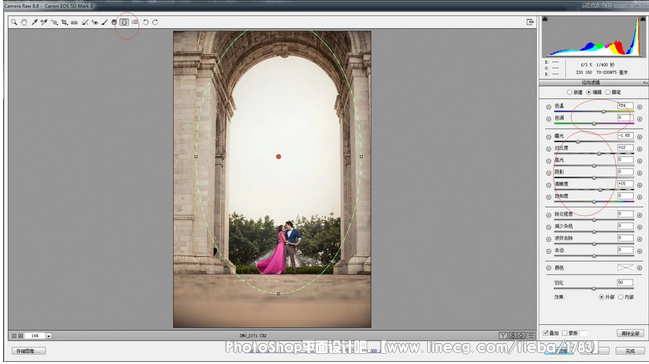649x364 pixels.
Task: Click the plus icon for 去边
Action: tap(639, 251)
